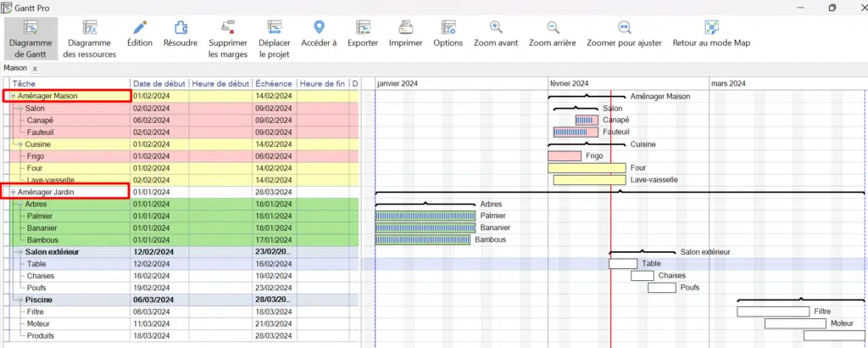This screenshot has width=868, height=348.
Task: Open the Diagramme de Gantt view
Action: pos(30,36)
